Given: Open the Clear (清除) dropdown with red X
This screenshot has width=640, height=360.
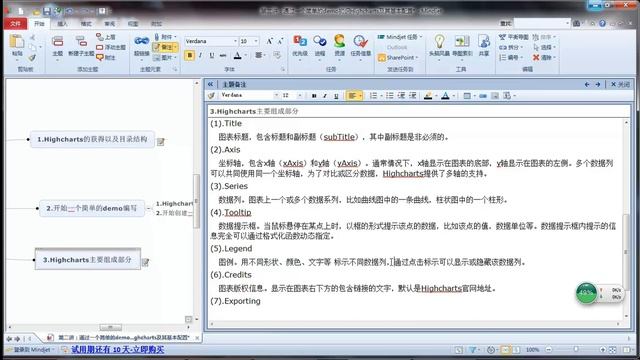Looking at the screenshot, I should tap(545, 58).
